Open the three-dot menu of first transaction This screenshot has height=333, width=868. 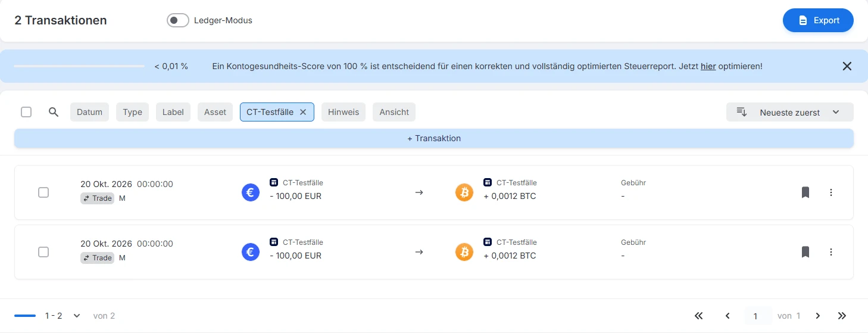point(831,192)
